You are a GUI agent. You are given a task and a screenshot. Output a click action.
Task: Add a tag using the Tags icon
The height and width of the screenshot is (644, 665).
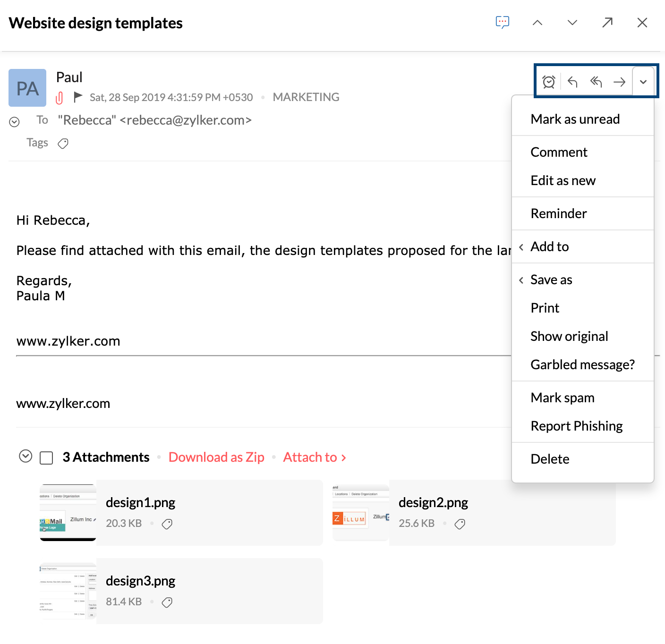pos(63,144)
